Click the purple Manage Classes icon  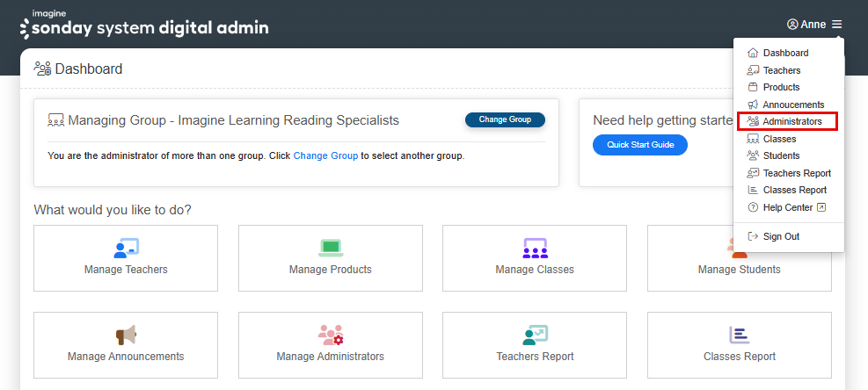pos(535,248)
